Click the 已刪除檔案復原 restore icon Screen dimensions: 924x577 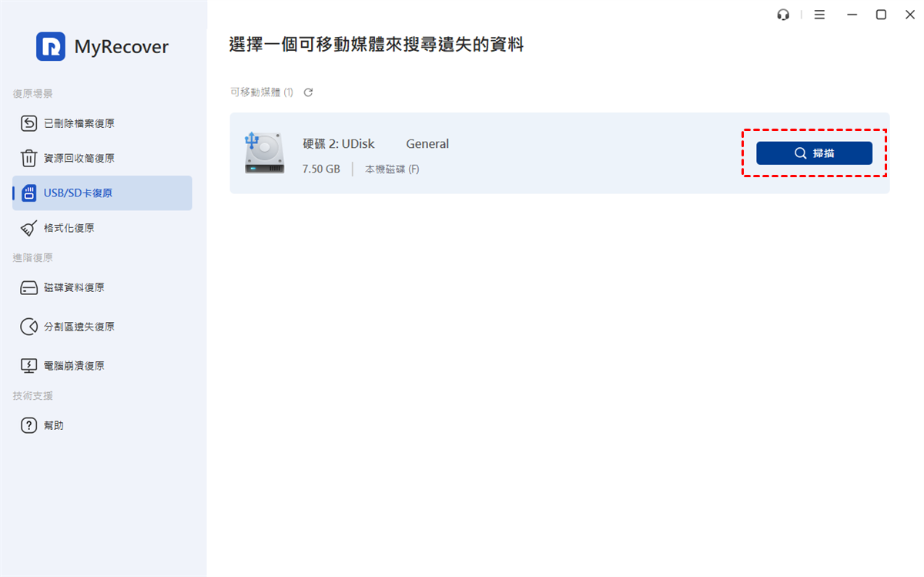click(x=28, y=123)
